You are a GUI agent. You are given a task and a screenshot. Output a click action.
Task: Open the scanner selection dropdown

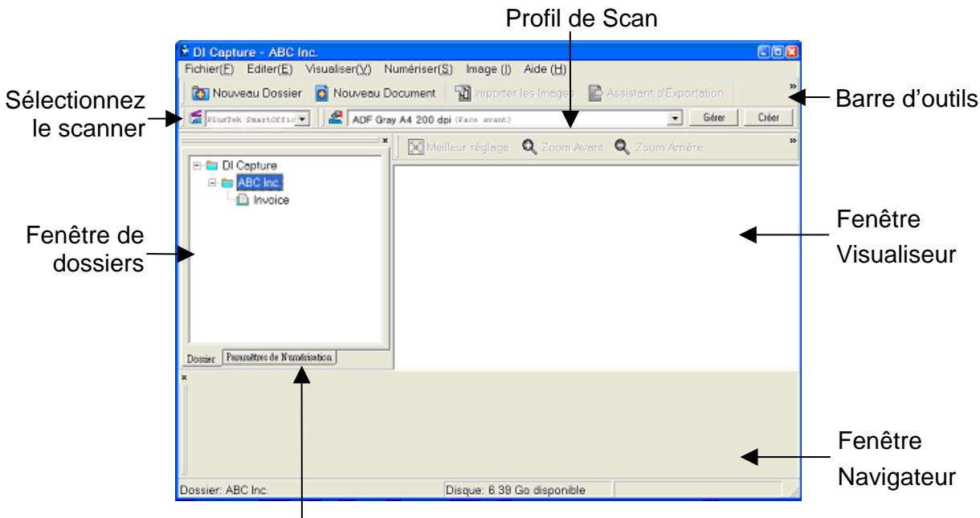click(303, 119)
